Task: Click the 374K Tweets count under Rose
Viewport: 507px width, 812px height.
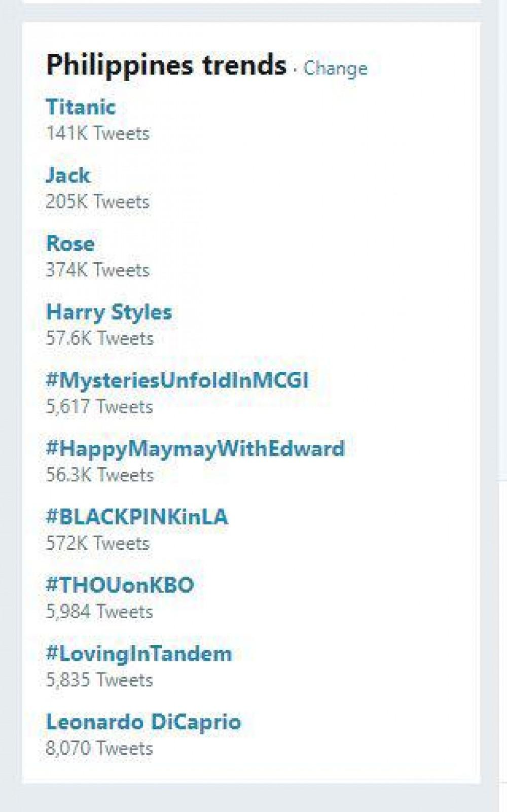Action: [x=98, y=270]
